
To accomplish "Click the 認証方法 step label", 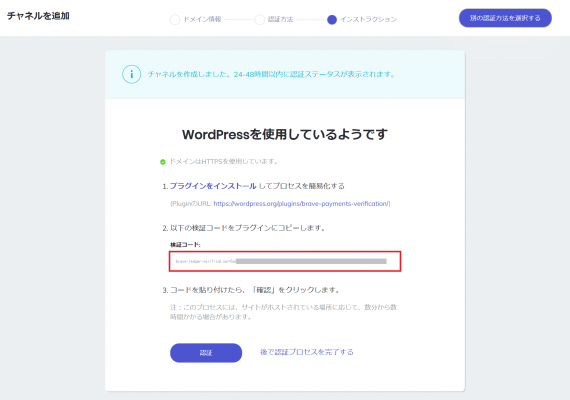I will (280, 19).
